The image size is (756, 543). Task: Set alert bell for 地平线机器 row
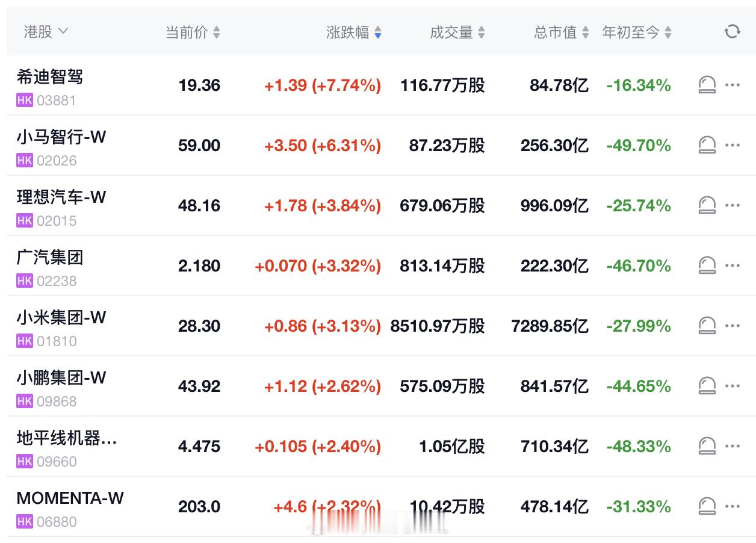707,446
